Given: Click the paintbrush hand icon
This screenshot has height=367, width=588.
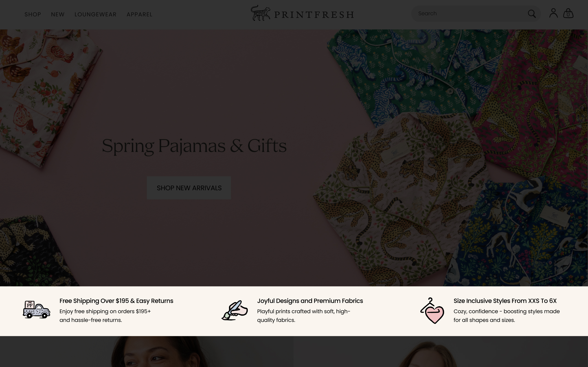Looking at the screenshot, I should pos(235,310).
